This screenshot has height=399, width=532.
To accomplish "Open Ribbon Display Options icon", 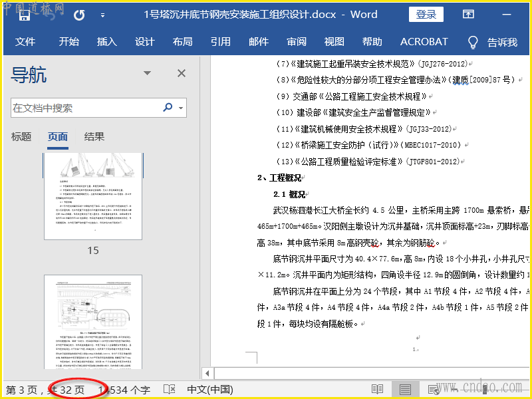I will coord(468,14).
